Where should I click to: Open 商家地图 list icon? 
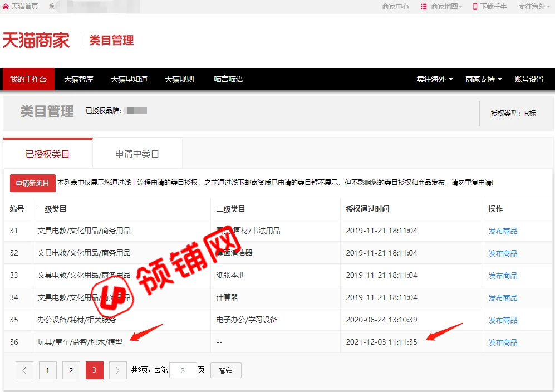pos(423,6)
